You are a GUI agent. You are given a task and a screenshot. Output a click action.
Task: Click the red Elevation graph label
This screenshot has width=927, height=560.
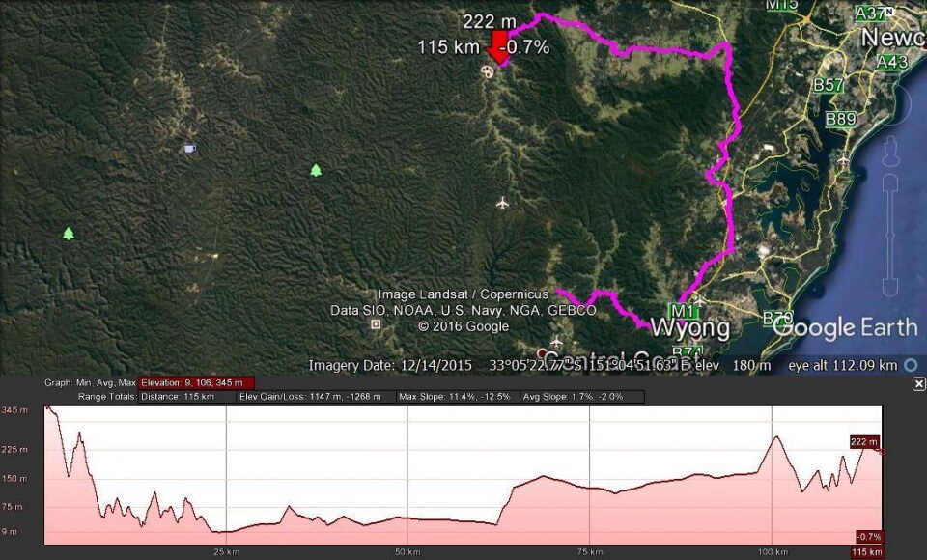click(x=196, y=382)
